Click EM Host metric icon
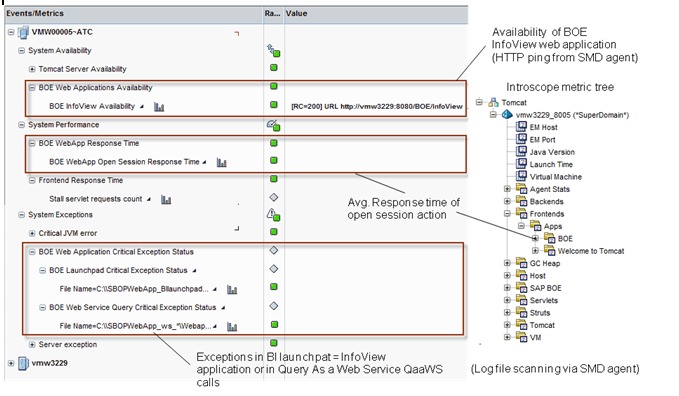The width and height of the screenshot is (679, 396). [521, 127]
